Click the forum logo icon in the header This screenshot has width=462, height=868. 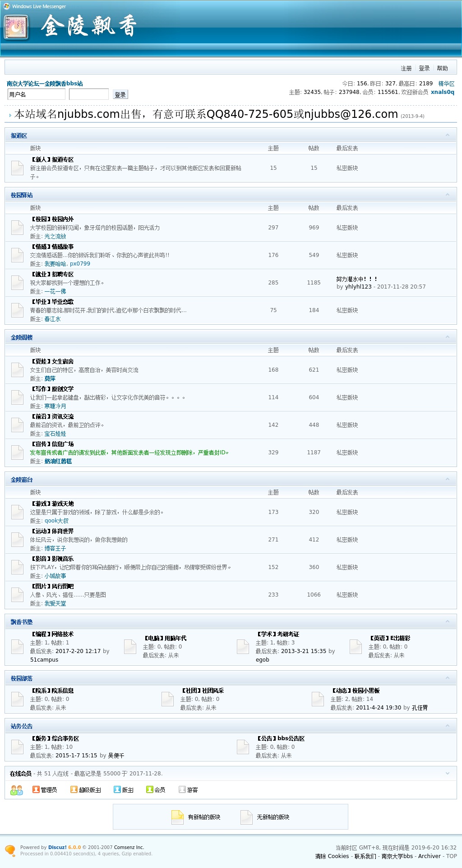point(16,28)
